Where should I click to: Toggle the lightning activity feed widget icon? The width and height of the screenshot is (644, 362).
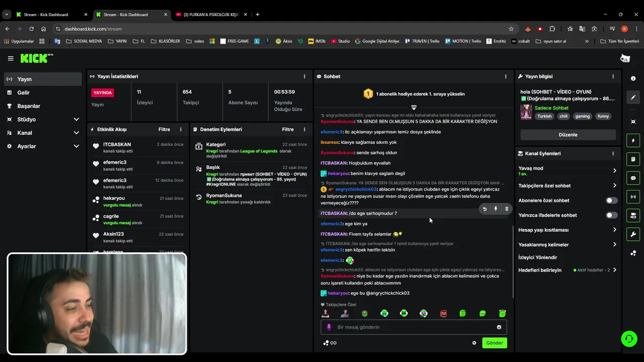point(633,141)
